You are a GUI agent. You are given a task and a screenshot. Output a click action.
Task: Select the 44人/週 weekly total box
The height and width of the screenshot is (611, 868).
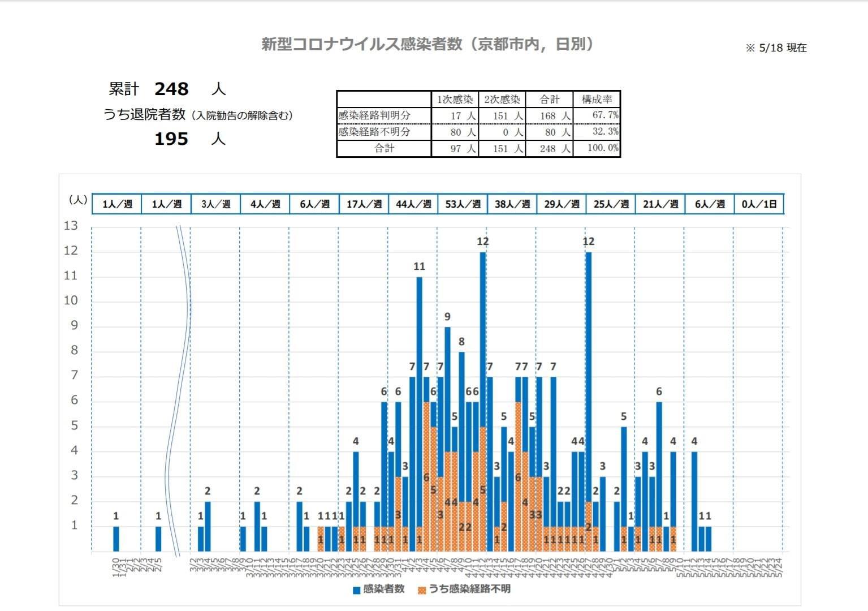point(413,204)
